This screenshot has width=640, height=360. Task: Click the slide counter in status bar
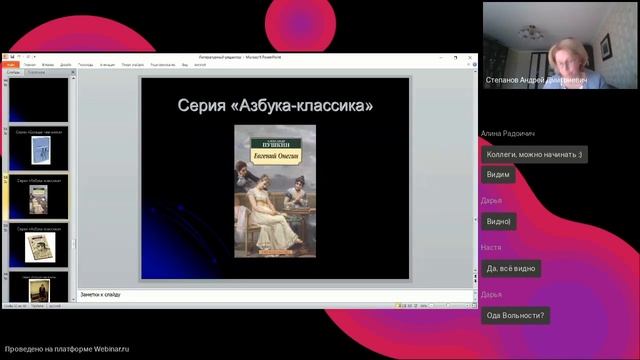pyautogui.click(x=16, y=306)
